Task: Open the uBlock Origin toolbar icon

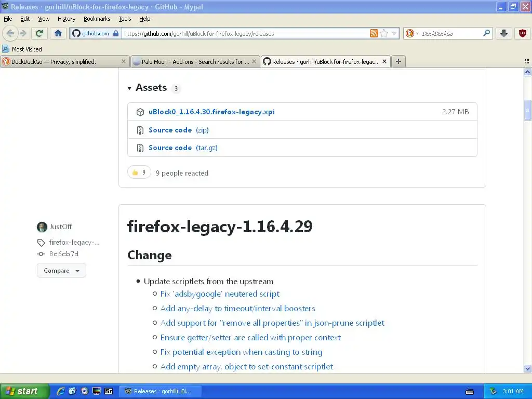Action: [522, 33]
